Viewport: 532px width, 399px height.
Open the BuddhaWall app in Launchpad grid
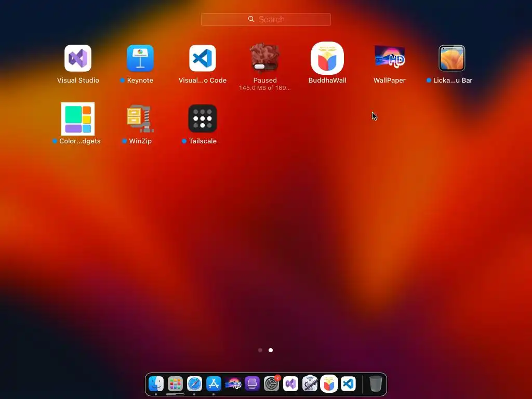tap(327, 58)
